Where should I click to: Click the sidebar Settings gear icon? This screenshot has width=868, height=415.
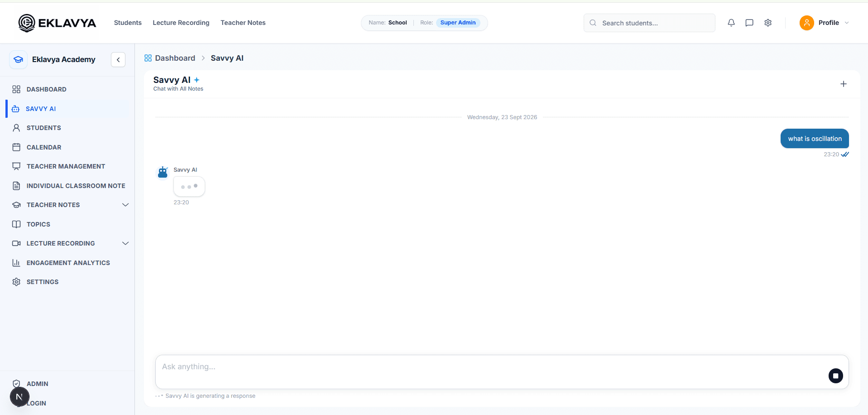tap(16, 282)
